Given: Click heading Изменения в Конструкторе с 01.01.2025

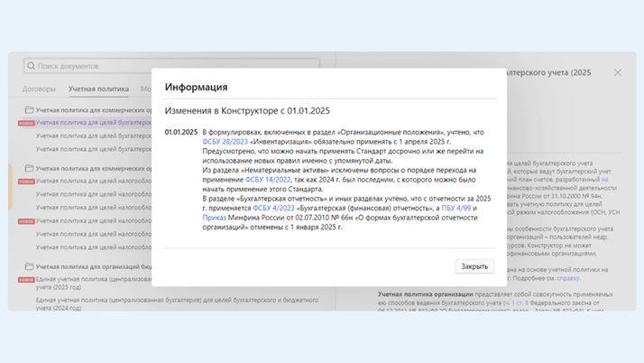Looking at the screenshot, I should (247, 110).
